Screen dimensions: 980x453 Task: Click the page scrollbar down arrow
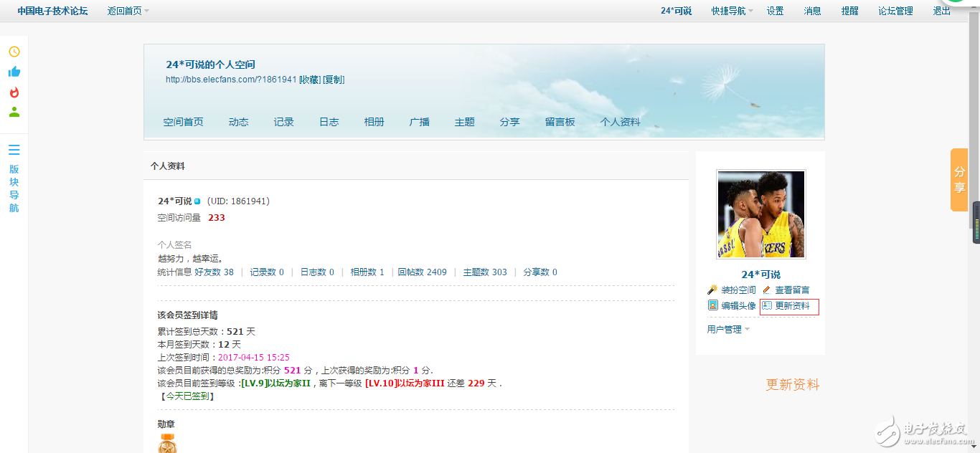(974, 447)
